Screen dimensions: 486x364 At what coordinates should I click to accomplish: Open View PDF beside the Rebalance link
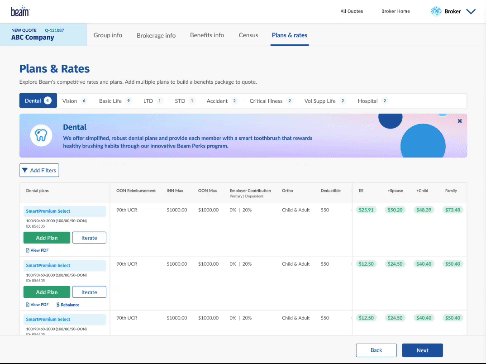pyautogui.click(x=37, y=305)
